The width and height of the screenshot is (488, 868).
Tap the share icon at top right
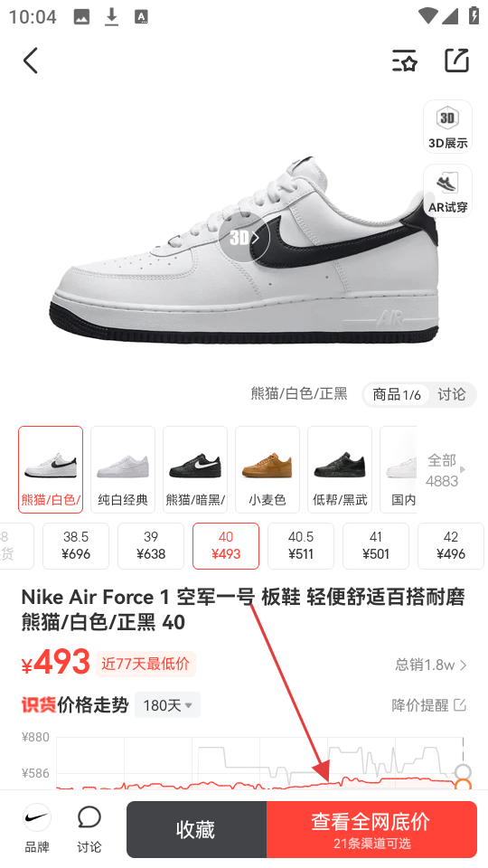click(x=457, y=61)
